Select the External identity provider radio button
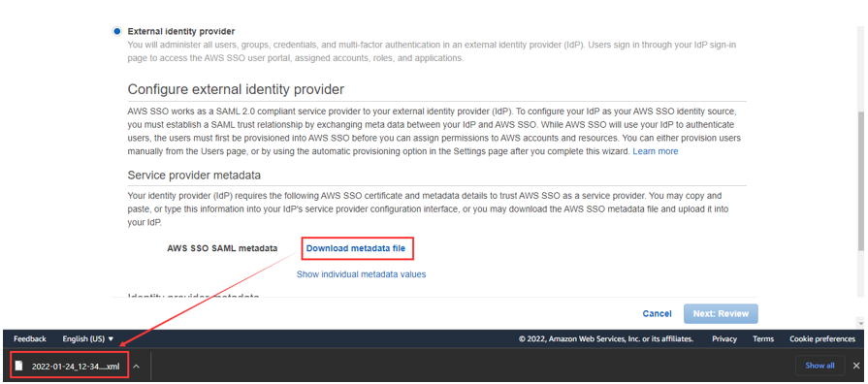 pos(116,32)
